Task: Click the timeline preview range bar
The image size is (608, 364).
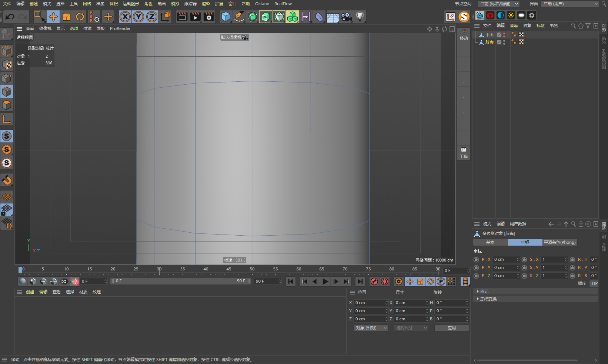Action: pos(181,281)
